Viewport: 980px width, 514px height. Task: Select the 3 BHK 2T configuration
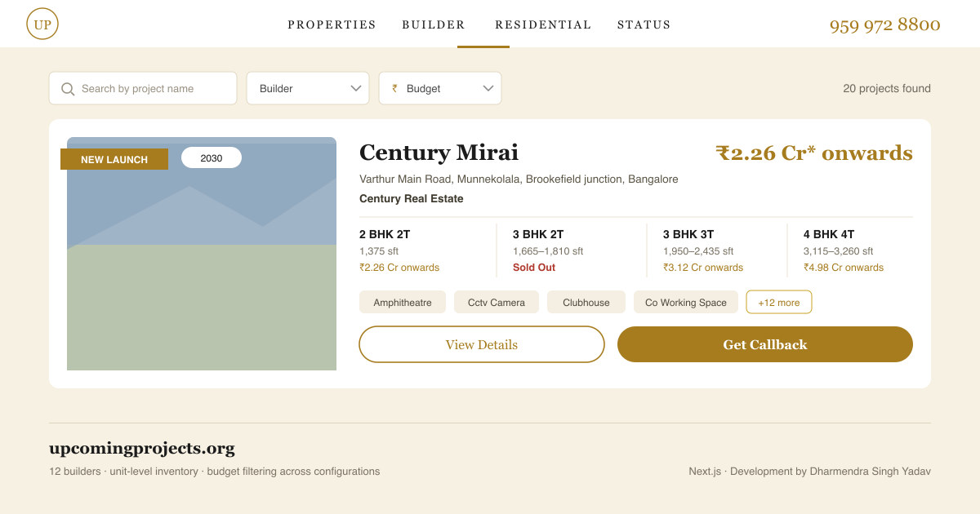coord(538,234)
